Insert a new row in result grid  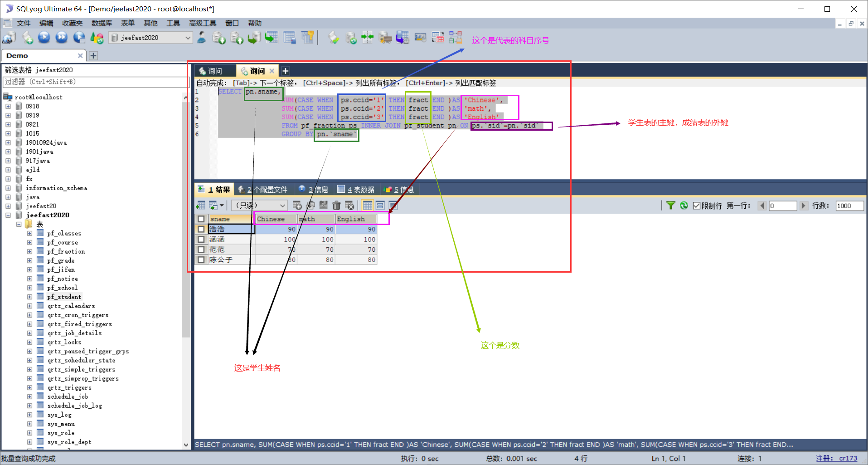[x=297, y=206]
